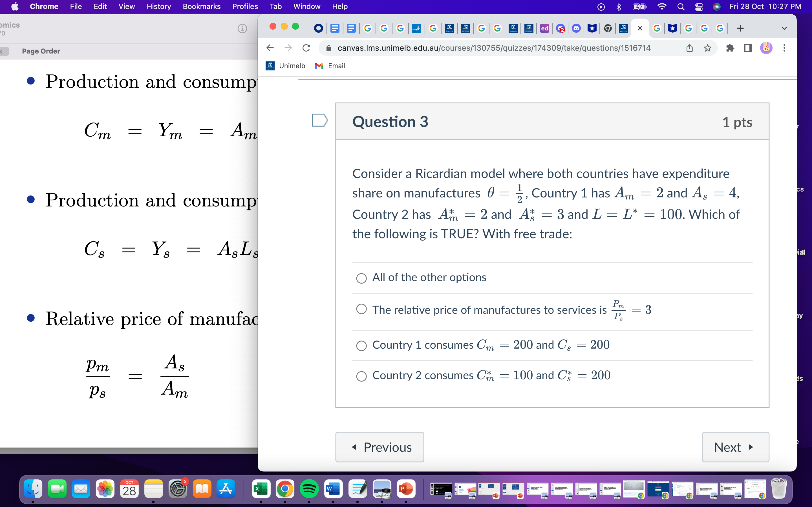
Task: Toggle Chrome side panel icon
Action: (748, 48)
